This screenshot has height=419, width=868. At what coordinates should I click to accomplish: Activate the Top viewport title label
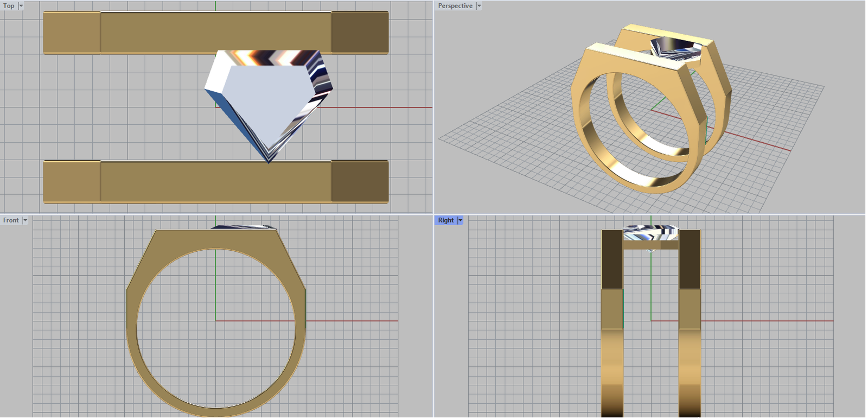pos(9,6)
